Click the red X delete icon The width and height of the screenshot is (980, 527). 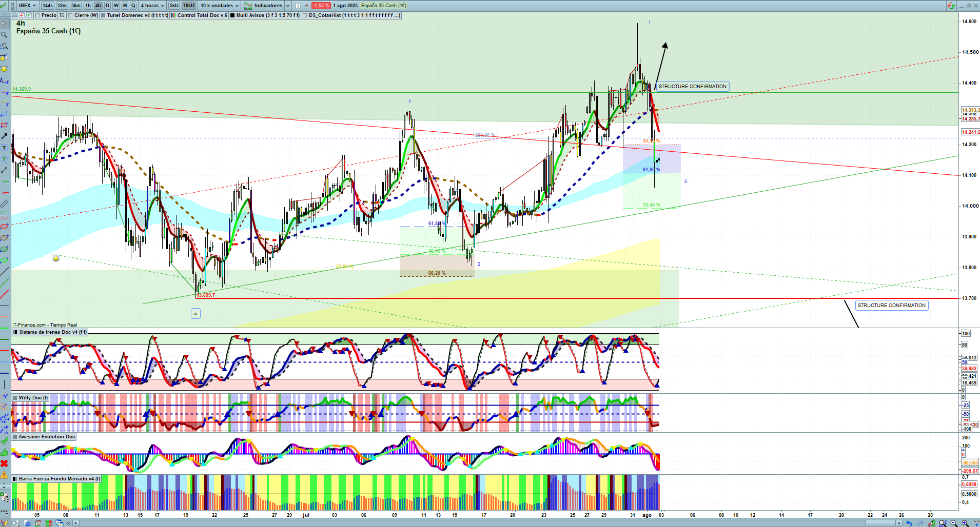click(x=4, y=463)
